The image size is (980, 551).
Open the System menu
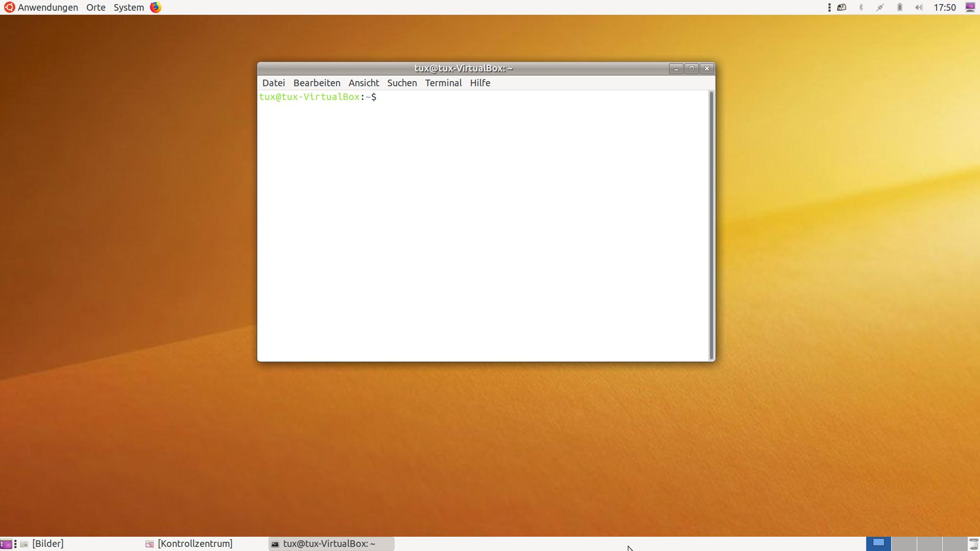129,7
